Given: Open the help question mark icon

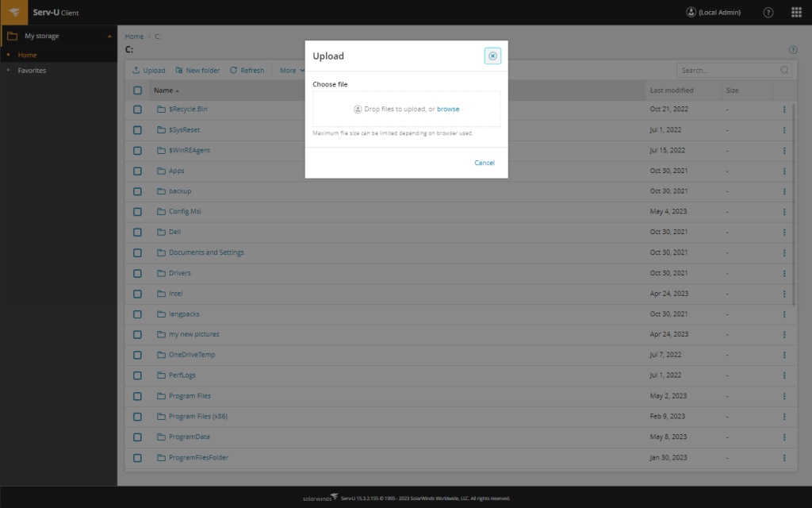Looking at the screenshot, I should 766,12.
